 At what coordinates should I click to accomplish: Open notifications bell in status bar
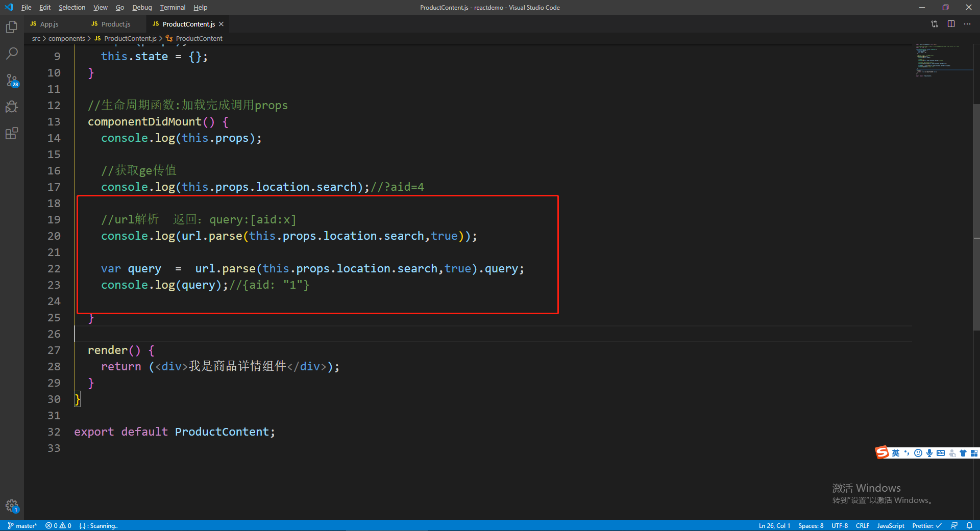[x=969, y=525]
